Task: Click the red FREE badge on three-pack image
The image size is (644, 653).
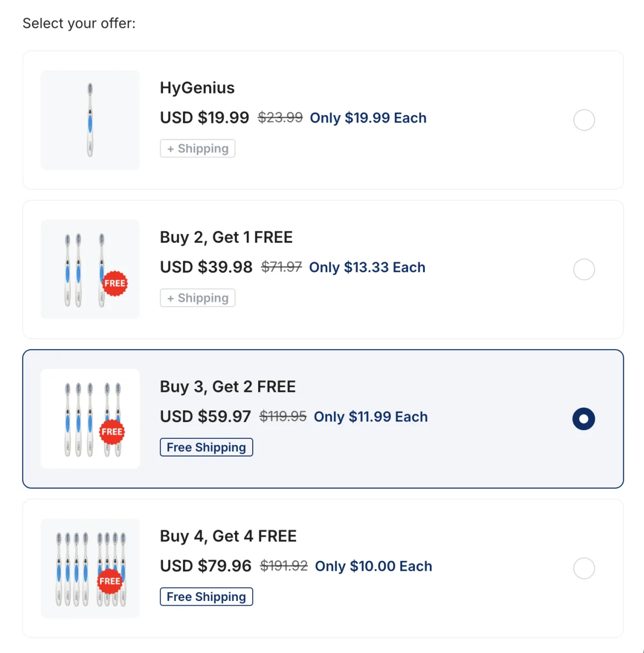Action: tap(115, 283)
